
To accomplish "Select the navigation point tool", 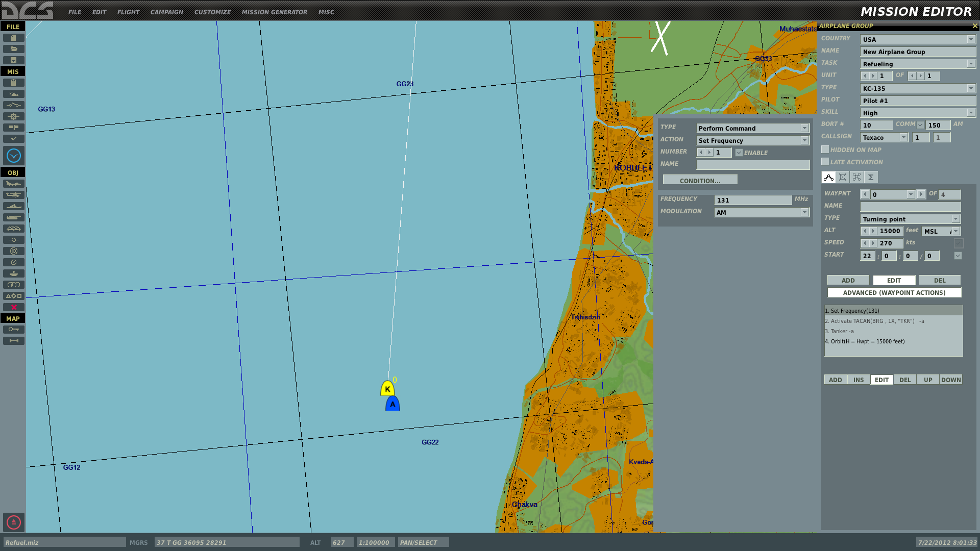I will coord(13,240).
